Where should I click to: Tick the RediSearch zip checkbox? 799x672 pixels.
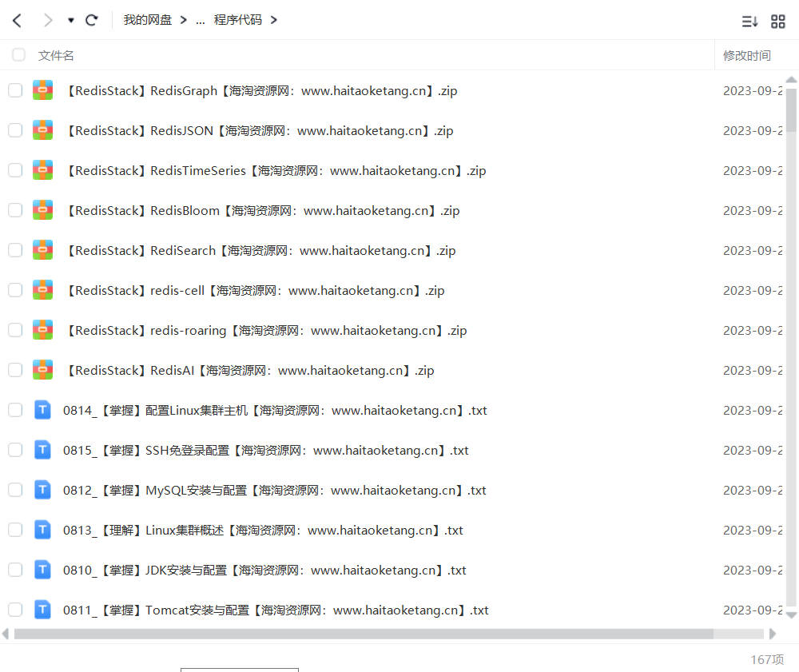tap(15, 250)
